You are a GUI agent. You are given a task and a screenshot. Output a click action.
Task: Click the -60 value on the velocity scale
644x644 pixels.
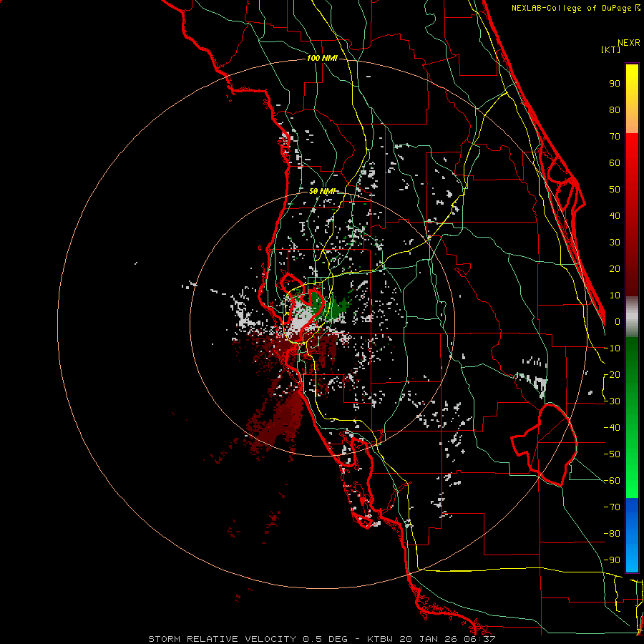[x=612, y=481]
